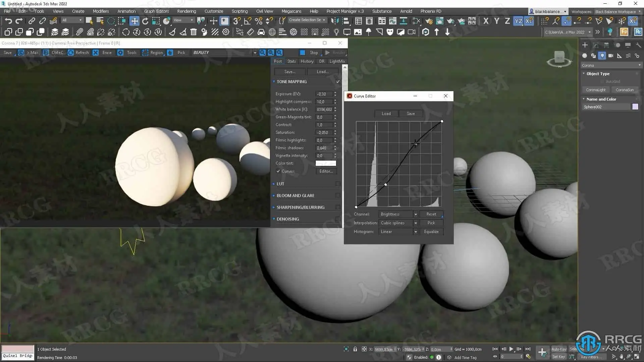Collapse the Object Type rollout
Image resolution: width=644 pixels, height=362 pixels.
click(x=598, y=73)
